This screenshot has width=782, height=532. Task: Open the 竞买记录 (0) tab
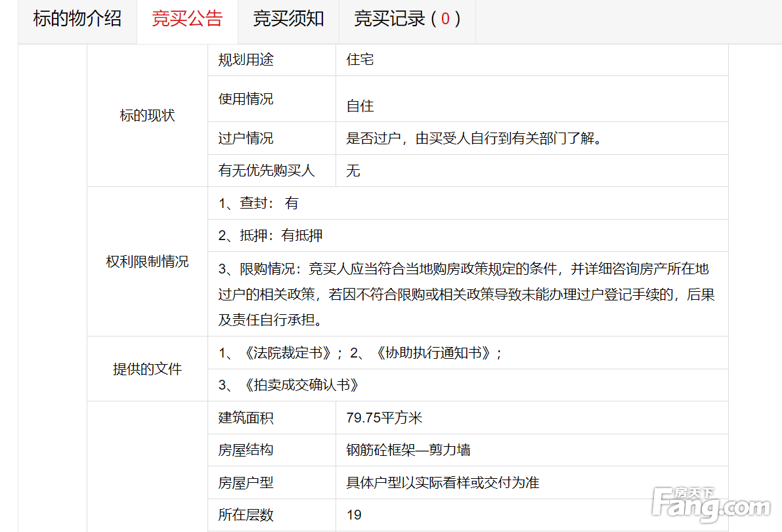coord(407,19)
